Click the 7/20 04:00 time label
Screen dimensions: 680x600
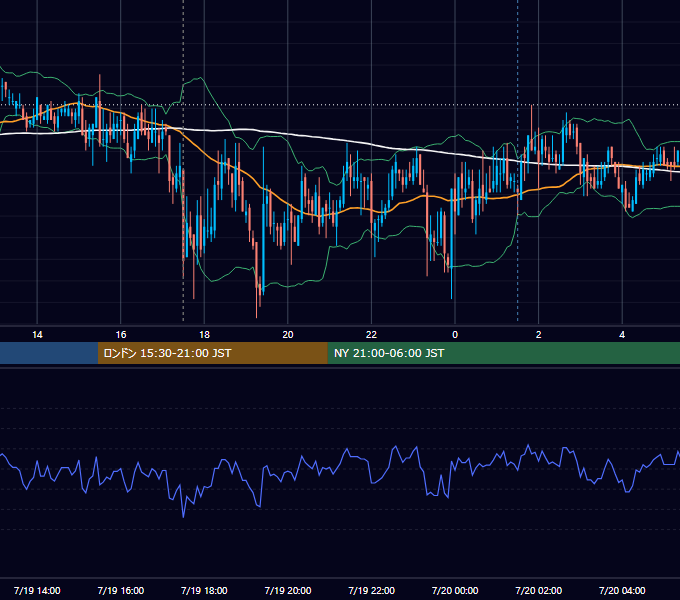click(x=622, y=590)
